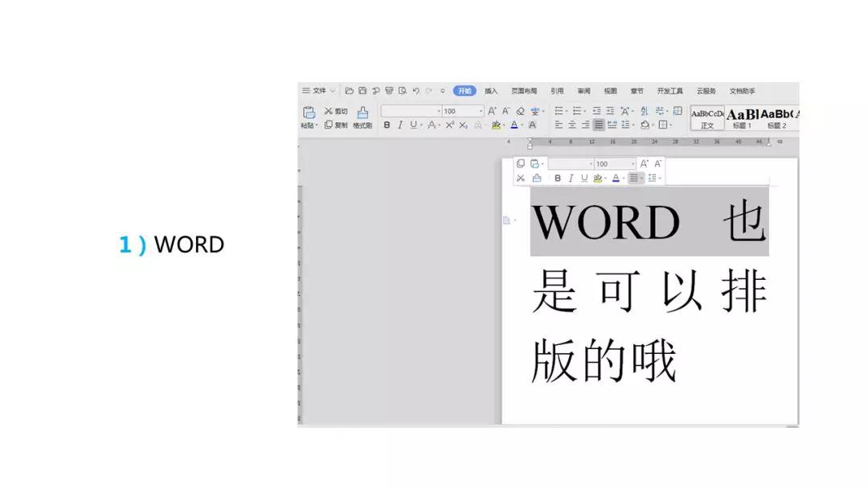Switch to the 插入 insert tab

[491, 91]
